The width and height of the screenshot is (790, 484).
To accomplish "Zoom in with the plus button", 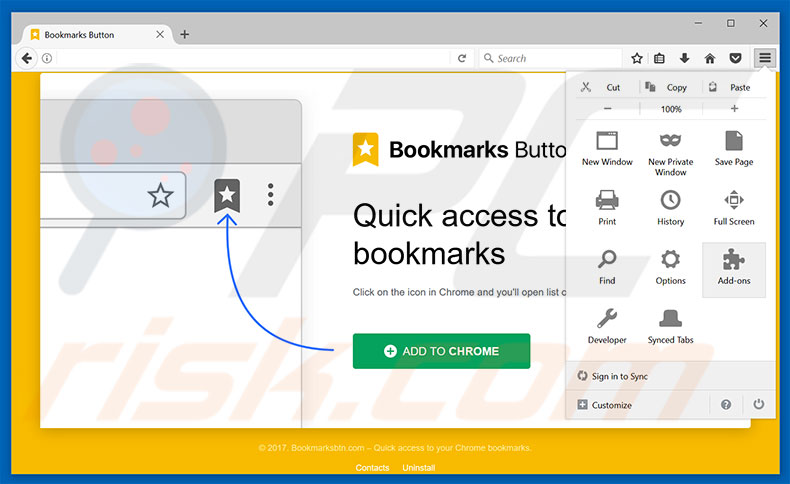I will [734, 108].
